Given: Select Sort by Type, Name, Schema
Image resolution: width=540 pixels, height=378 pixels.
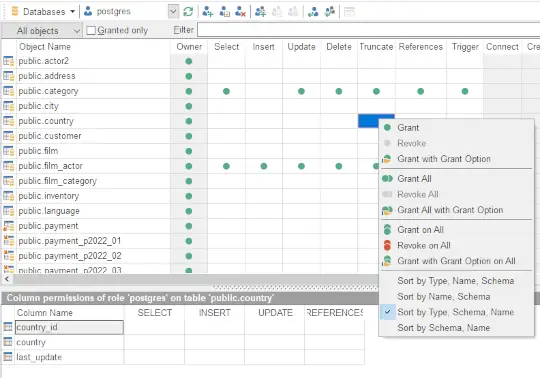Looking at the screenshot, I should (x=456, y=281).
